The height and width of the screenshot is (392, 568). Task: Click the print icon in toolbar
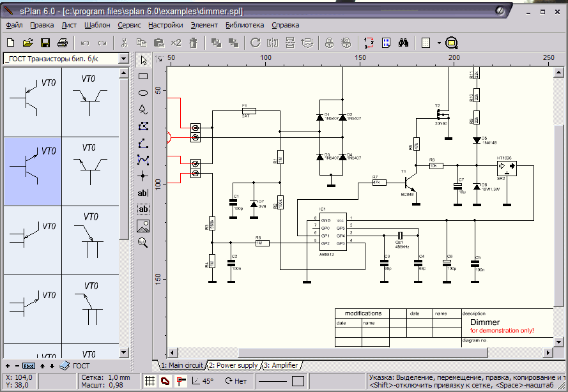pos(63,43)
